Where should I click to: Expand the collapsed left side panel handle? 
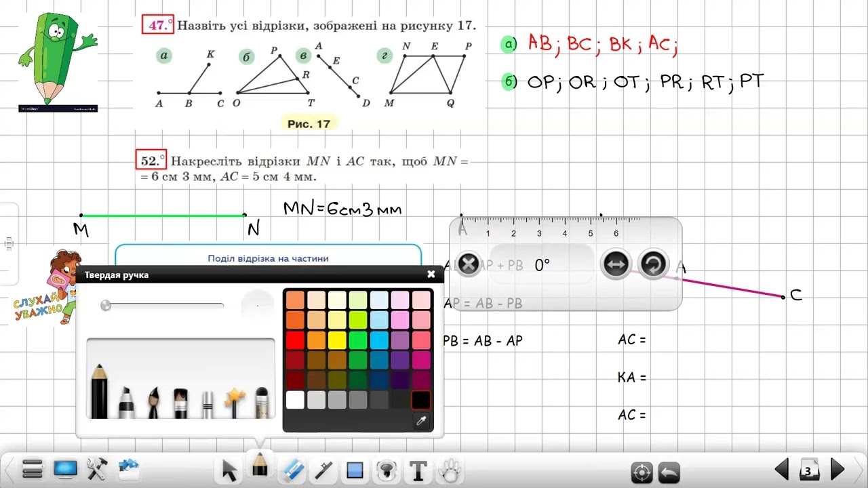click(9, 244)
